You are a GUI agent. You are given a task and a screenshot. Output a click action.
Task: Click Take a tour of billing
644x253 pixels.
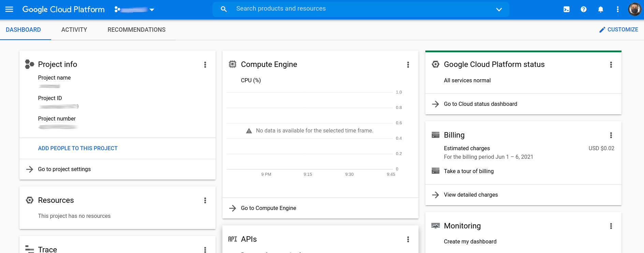coord(469,171)
